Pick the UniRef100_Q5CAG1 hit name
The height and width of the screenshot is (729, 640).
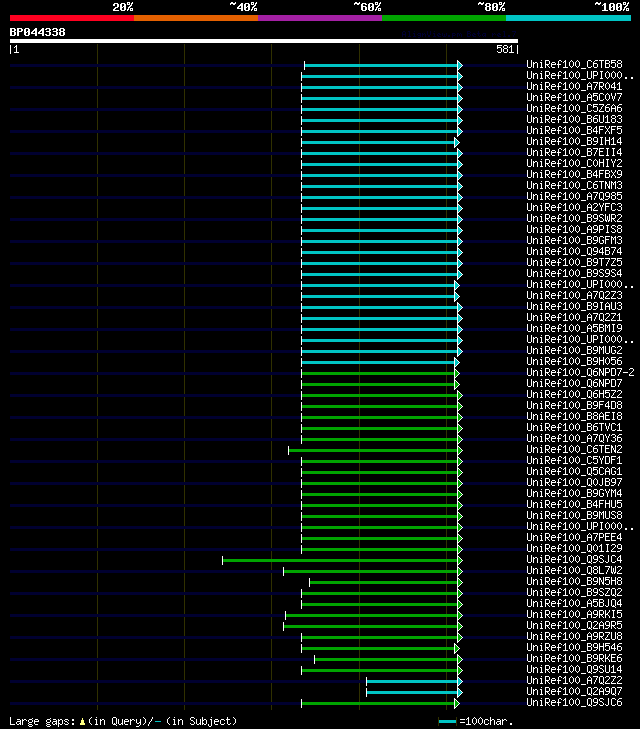(x=574, y=471)
